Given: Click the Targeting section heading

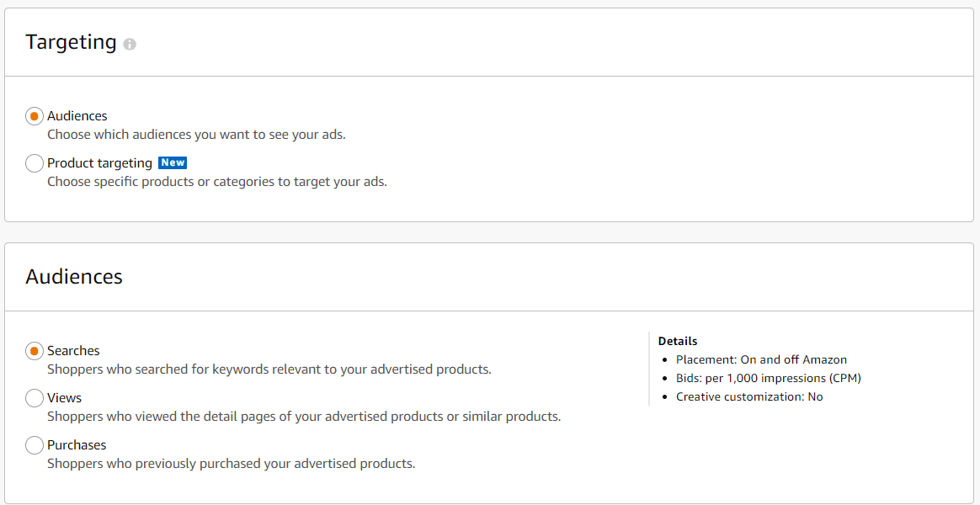Looking at the screenshot, I should point(72,42).
